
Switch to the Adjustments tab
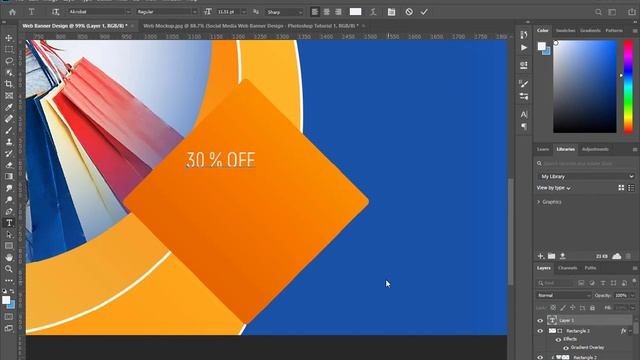[595, 149]
